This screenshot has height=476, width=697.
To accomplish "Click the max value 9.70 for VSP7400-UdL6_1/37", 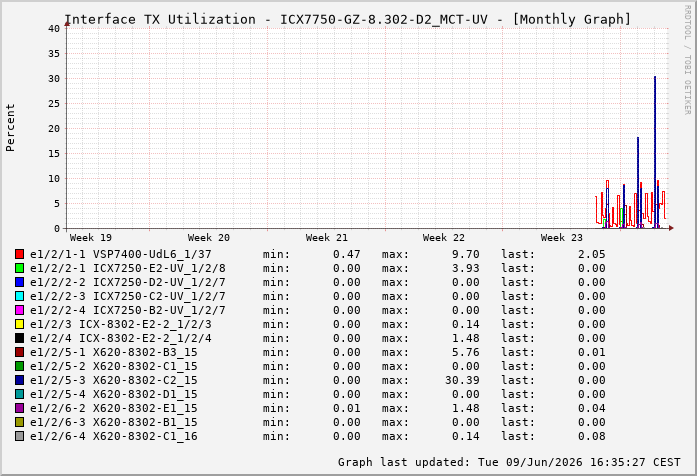I will point(466,254).
